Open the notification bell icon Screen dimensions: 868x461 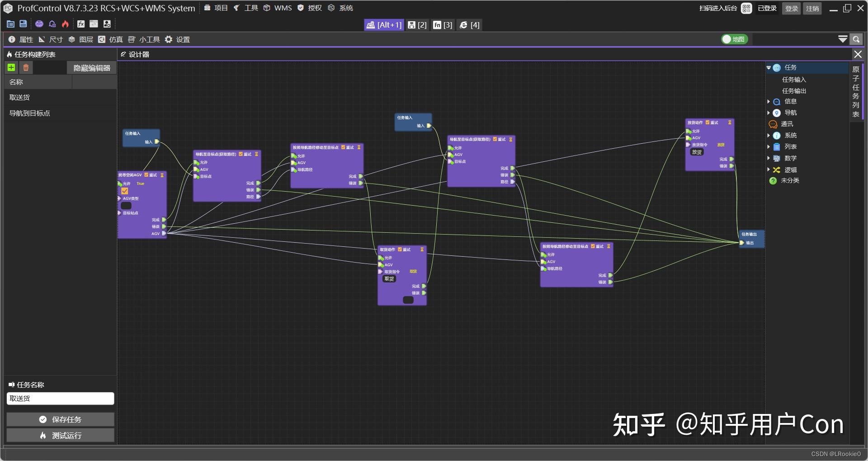pyautogui.click(x=52, y=24)
